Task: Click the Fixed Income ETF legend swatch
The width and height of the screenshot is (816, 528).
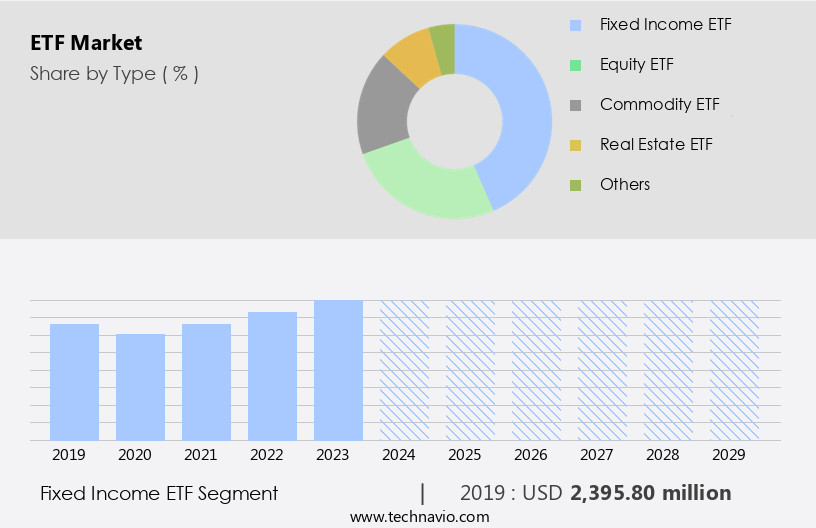Action: (x=575, y=24)
